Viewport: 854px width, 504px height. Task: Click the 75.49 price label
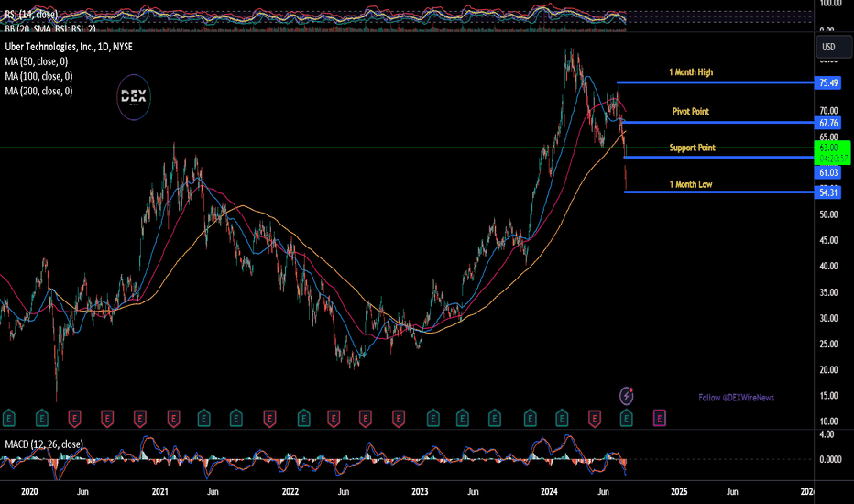[x=827, y=82]
